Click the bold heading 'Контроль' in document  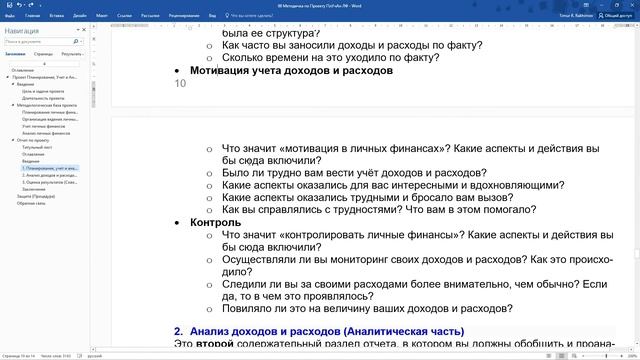(x=216, y=222)
